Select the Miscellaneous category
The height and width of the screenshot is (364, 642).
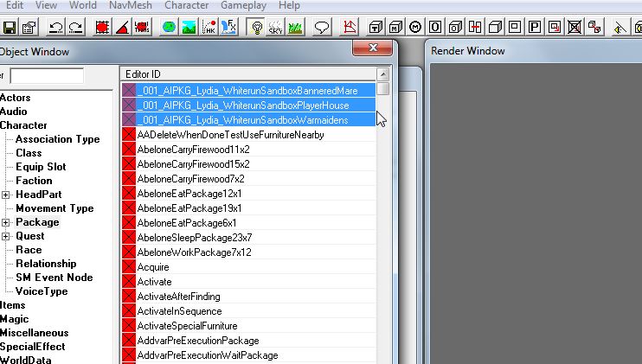(35, 333)
